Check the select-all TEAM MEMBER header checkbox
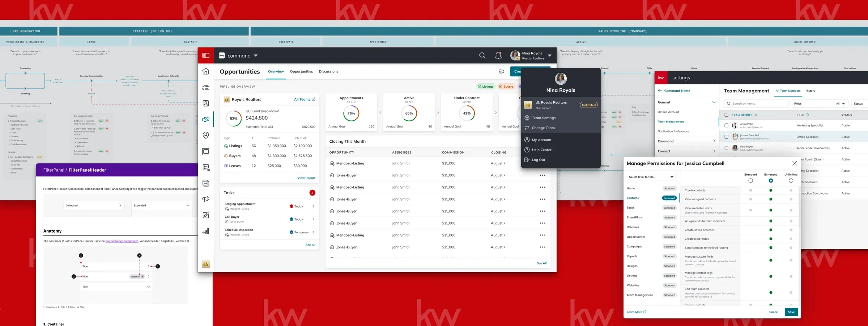 click(x=726, y=115)
